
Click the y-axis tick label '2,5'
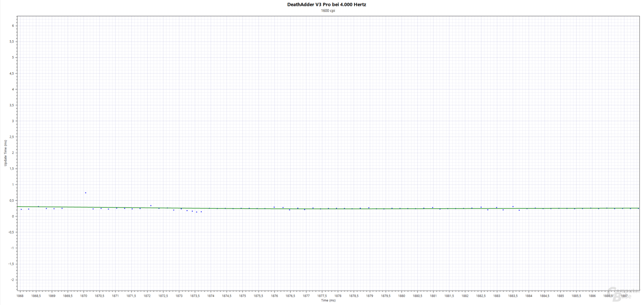(12, 137)
